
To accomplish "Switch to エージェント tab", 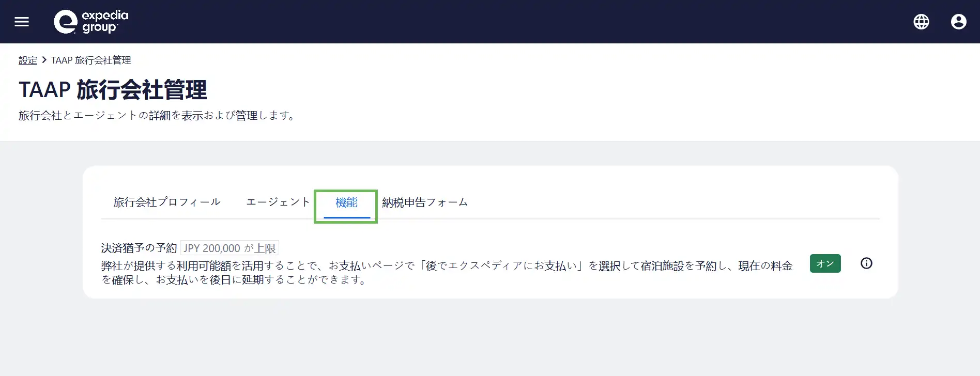I will click(x=278, y=202).
